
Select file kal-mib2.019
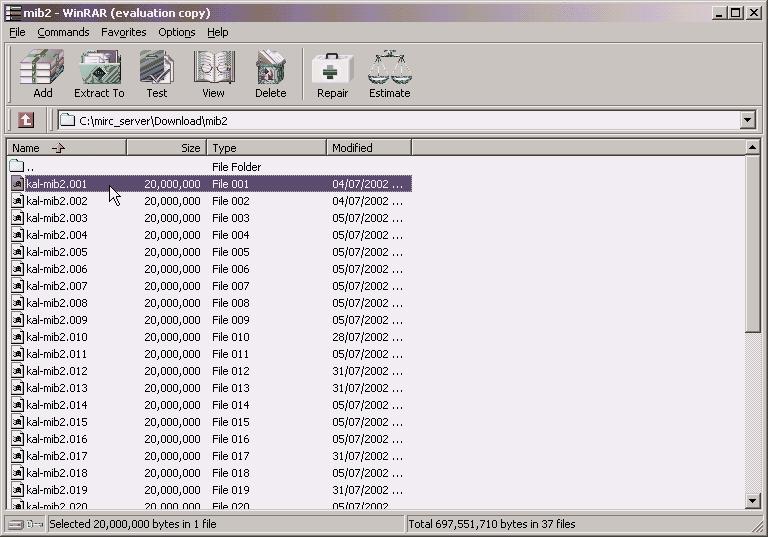click(x=57, y=490)
